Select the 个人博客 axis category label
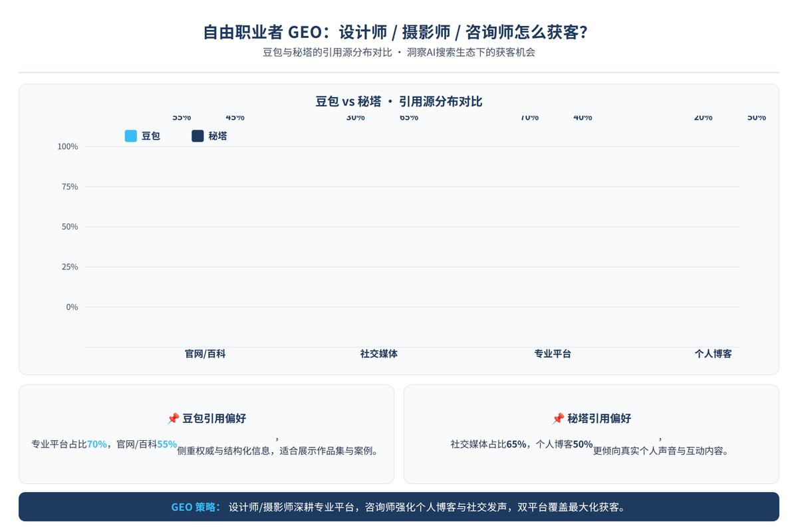This screenshot has width=798, height=532. point(713,354)
